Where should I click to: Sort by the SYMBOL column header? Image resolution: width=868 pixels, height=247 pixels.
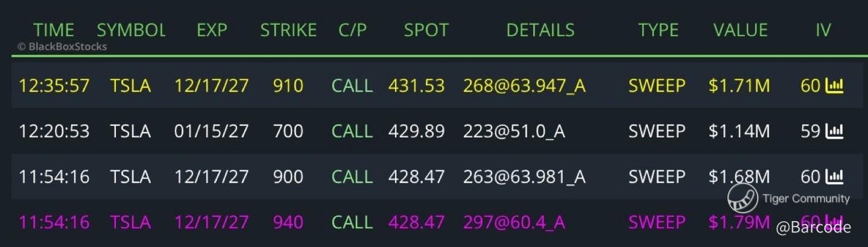tap(131, 30)
